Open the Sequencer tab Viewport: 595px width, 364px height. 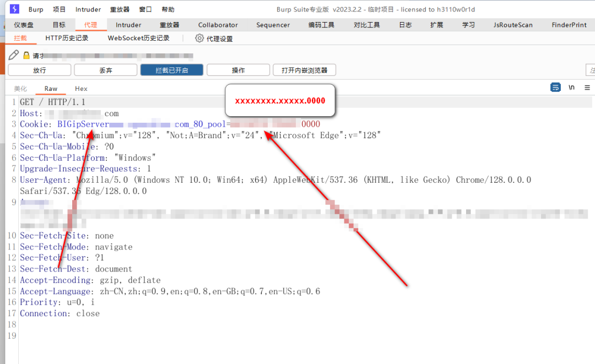point(273,25)
